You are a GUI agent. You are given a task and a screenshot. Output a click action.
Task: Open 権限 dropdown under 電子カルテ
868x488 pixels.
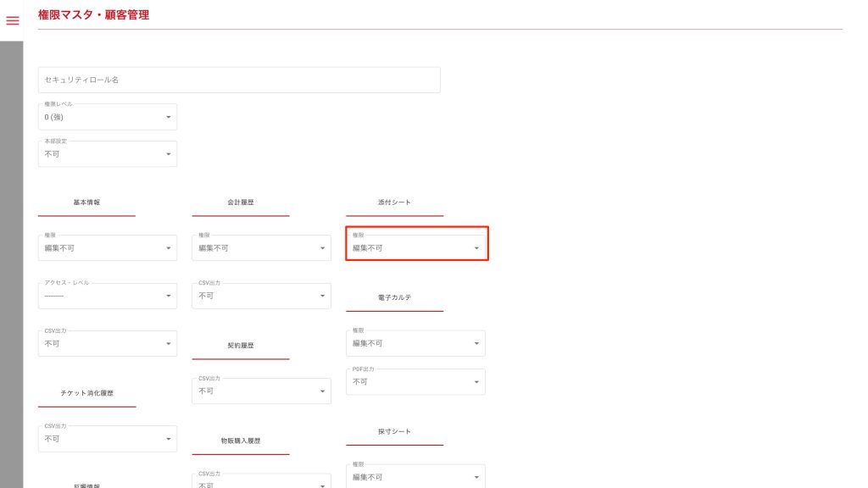(x=415, y=343)
